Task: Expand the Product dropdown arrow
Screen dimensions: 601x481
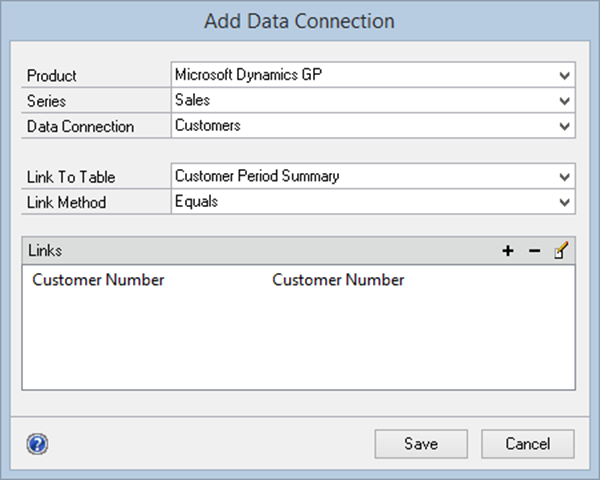Action: coord(564,76)
